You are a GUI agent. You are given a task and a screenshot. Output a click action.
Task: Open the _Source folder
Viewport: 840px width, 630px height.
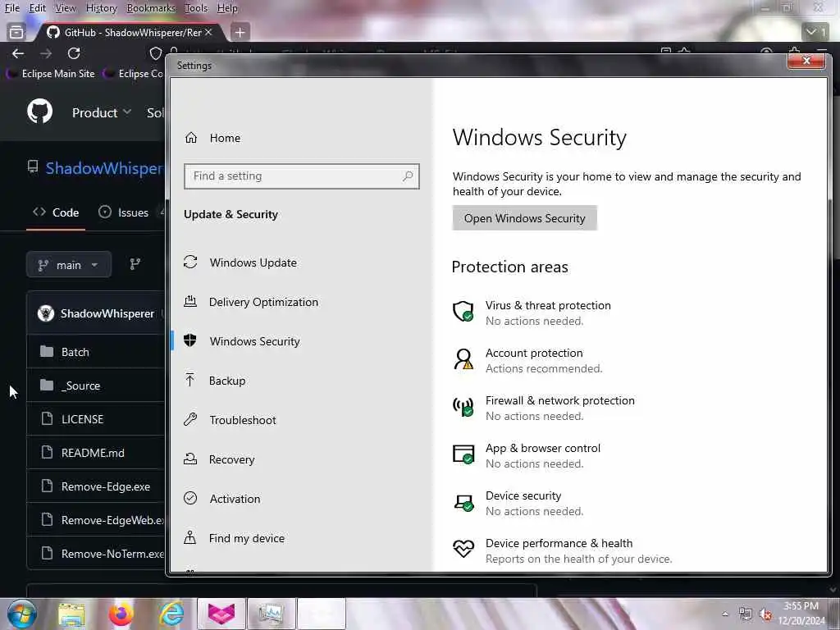click(80, 386)
